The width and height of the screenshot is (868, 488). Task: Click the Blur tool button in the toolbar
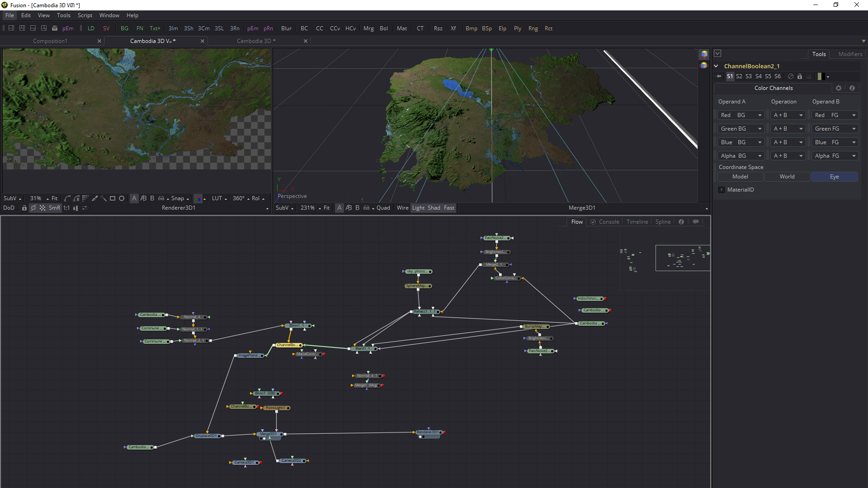(287, 28)
